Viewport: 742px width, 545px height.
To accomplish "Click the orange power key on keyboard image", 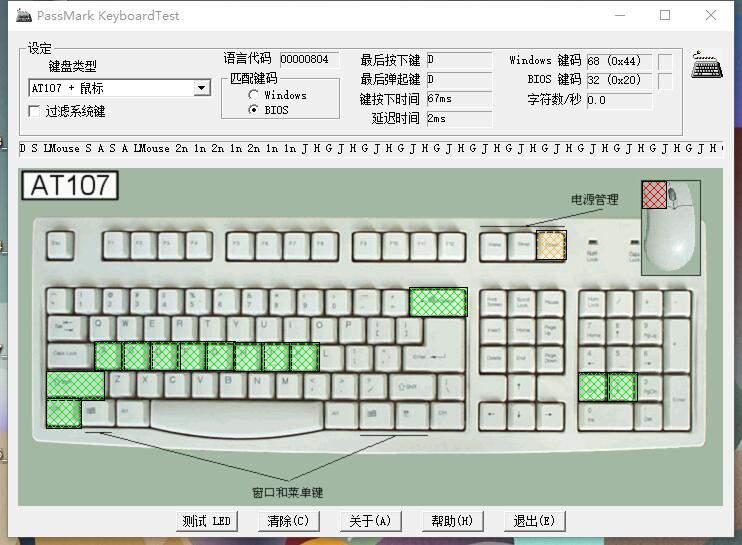I will [x=551, y=245].
